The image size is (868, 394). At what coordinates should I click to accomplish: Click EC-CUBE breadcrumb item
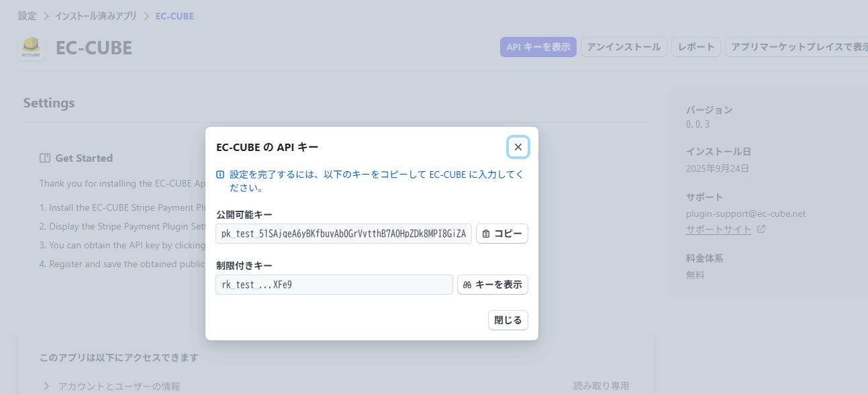pos(175,15)
